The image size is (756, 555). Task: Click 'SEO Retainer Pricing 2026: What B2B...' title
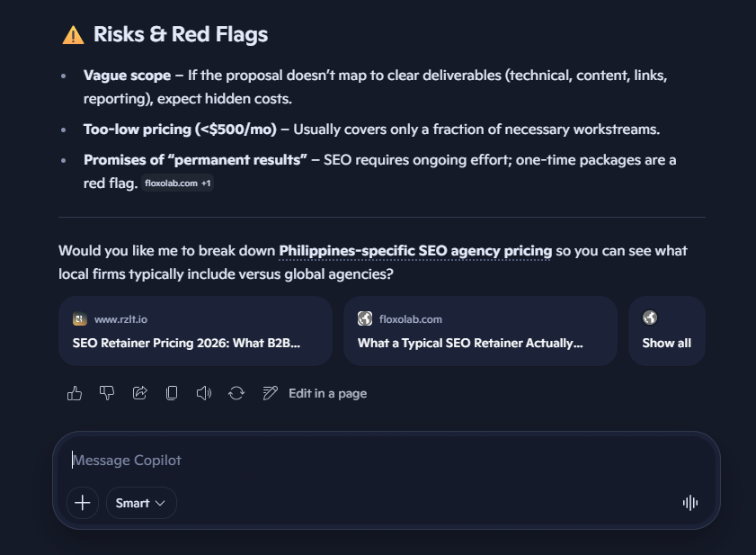[x=186, y=343]
